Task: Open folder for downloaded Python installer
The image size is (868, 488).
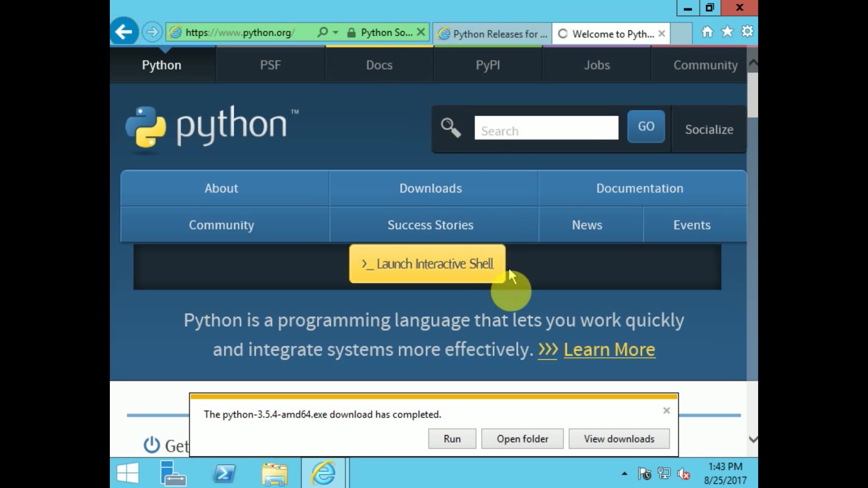Action: 522,439
